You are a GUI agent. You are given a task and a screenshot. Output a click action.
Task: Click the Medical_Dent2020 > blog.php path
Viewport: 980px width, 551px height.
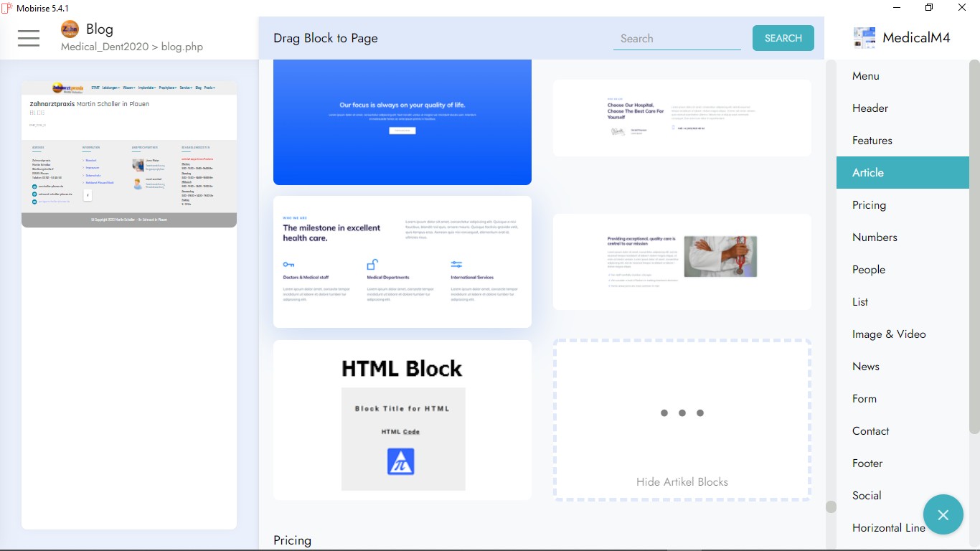point(132,47)
